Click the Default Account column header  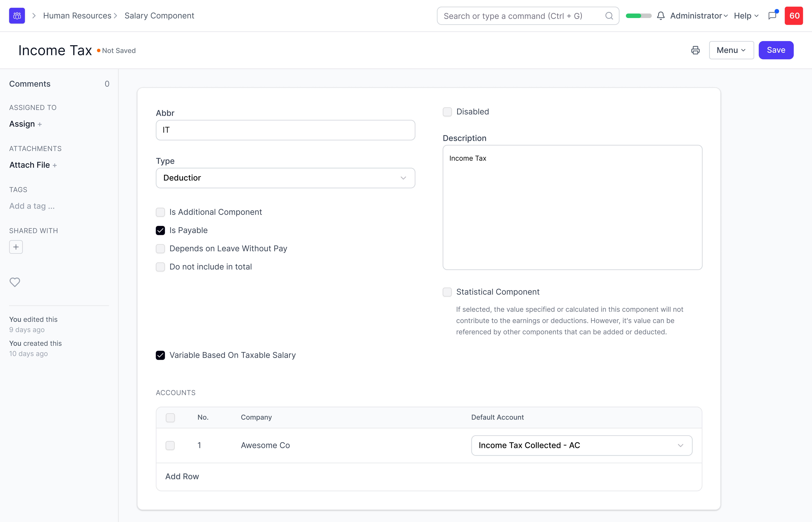pos(497,417)
